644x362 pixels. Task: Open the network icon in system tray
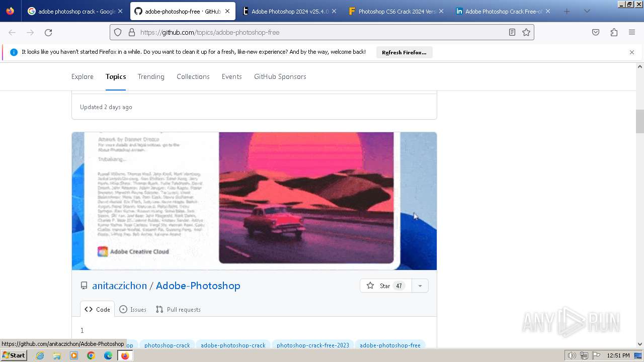pyautogui.click(x=584, y=355)
